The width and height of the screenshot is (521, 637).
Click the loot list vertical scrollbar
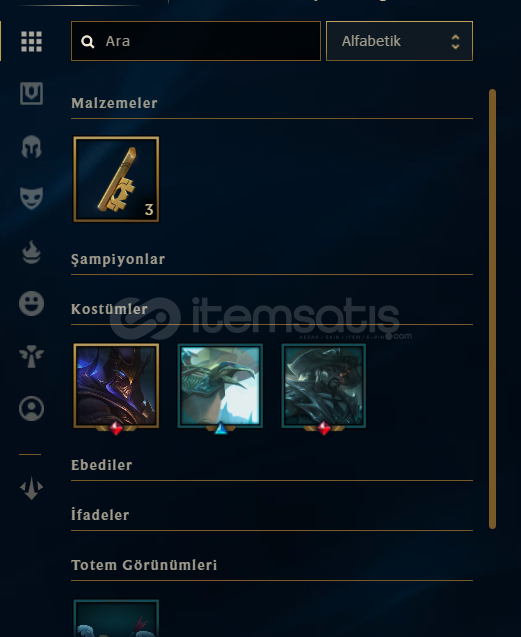pyautogui.click(x=492, y=309)
